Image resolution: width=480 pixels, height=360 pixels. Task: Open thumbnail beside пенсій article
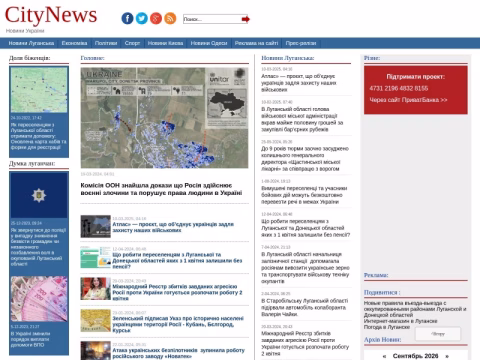[95, 257]
